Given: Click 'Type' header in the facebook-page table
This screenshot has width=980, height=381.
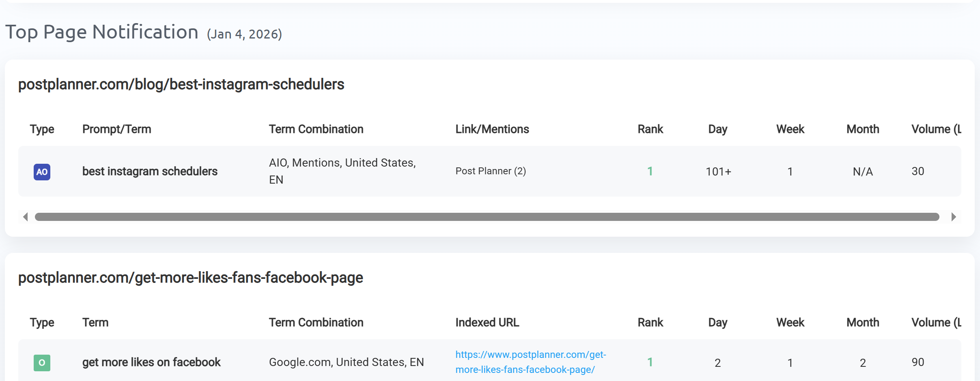Looking at the screenshot, I should 42,322.
